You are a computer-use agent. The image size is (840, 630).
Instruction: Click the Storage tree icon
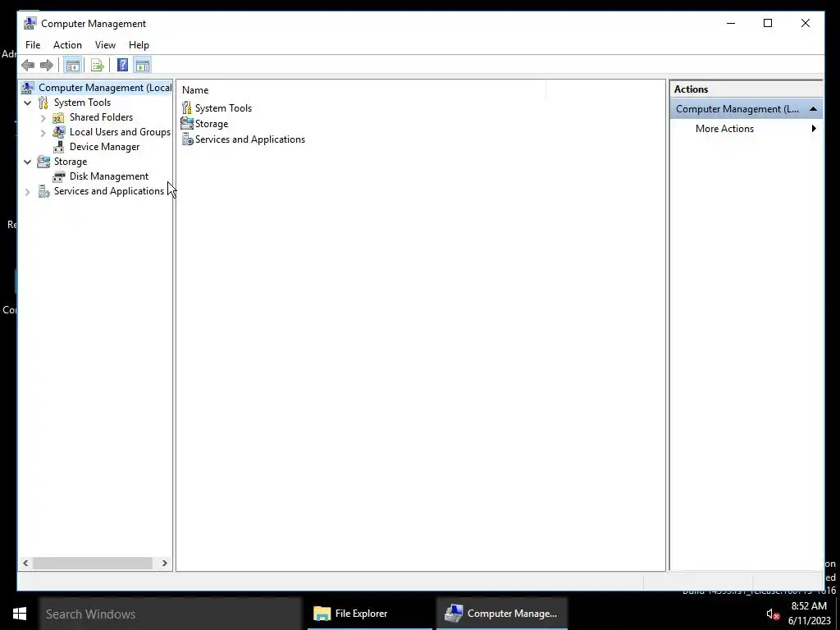coord(43,162)
